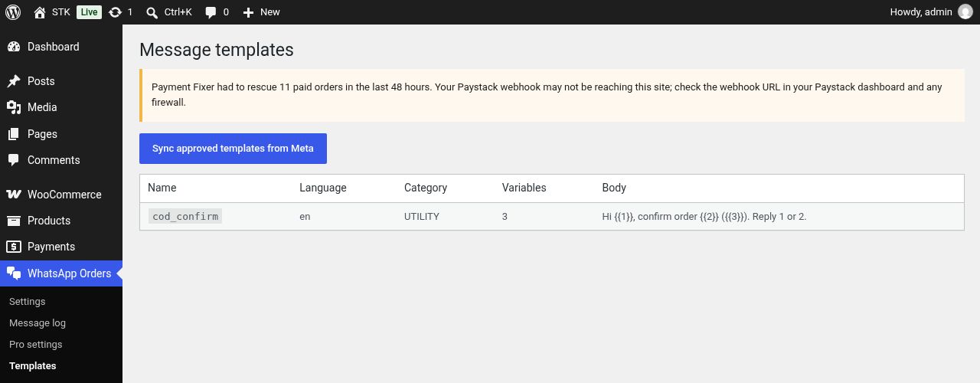Open the Products menu item
The image size is (980, 383).
(61, 221)
